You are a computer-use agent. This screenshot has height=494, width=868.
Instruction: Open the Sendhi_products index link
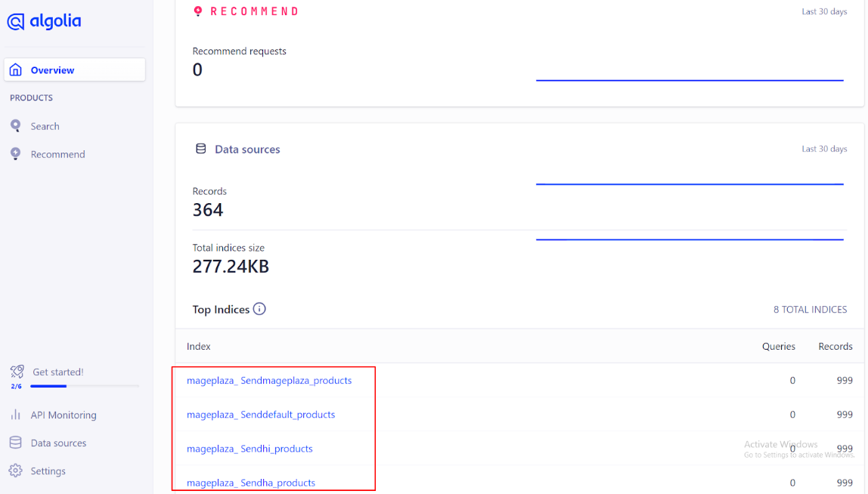tap(250, 449)
